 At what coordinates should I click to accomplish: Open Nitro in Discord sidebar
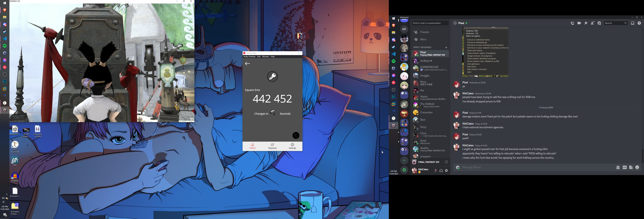[430, 40]
